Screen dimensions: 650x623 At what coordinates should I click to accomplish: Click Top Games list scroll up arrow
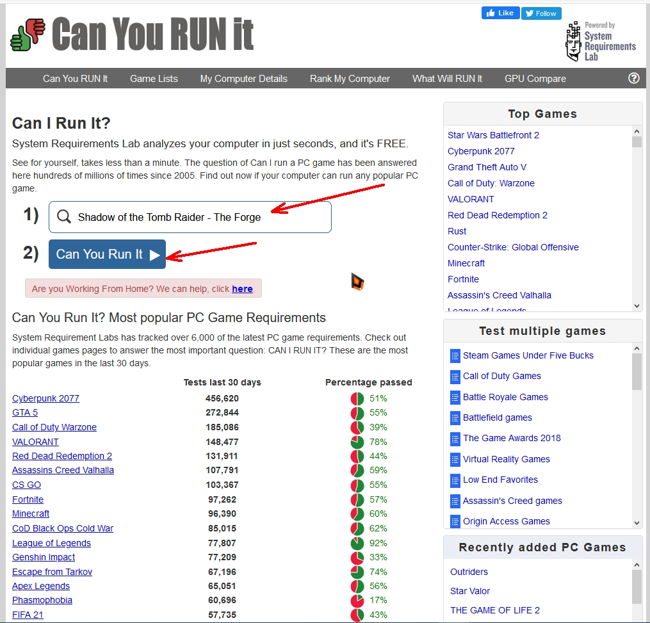[x=637, y=131]
